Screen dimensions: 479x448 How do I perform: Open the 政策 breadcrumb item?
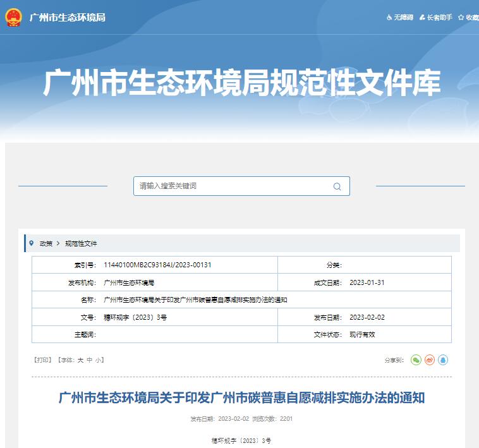46,243
